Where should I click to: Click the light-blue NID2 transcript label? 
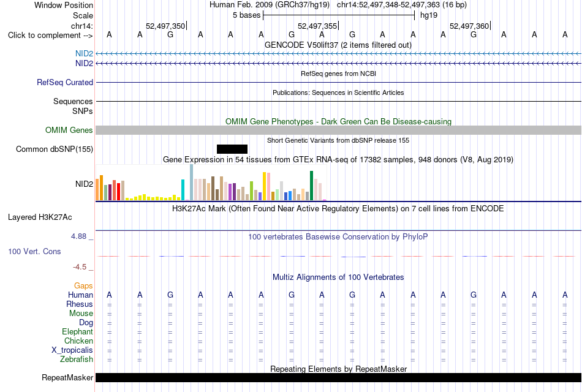(x=85, y=54)
